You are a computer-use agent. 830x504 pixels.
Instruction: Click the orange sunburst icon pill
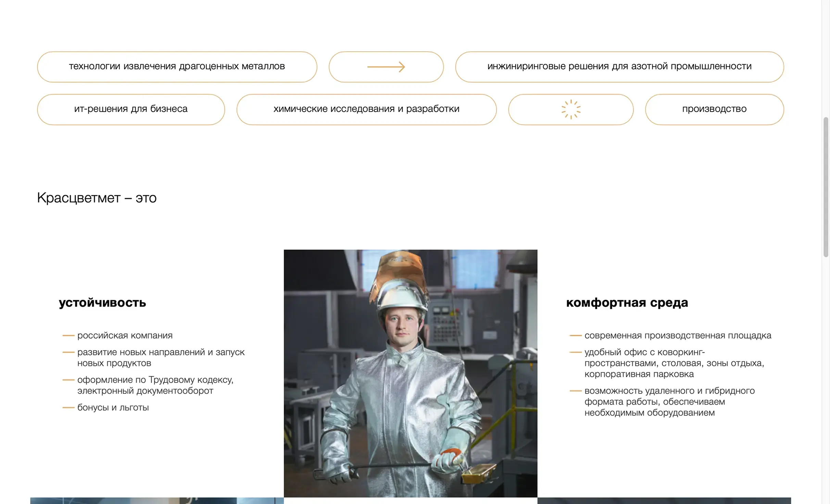coord(571,110)
